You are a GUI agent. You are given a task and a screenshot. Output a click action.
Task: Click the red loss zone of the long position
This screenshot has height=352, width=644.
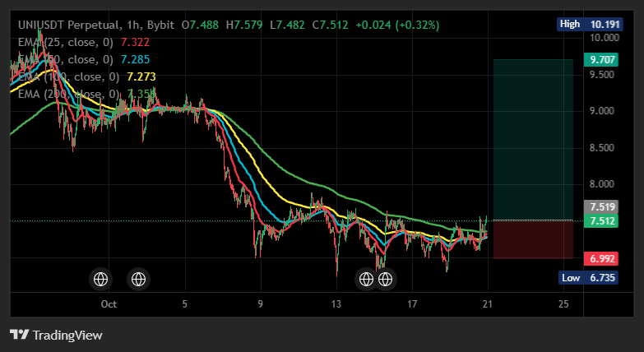coord(533,239)
